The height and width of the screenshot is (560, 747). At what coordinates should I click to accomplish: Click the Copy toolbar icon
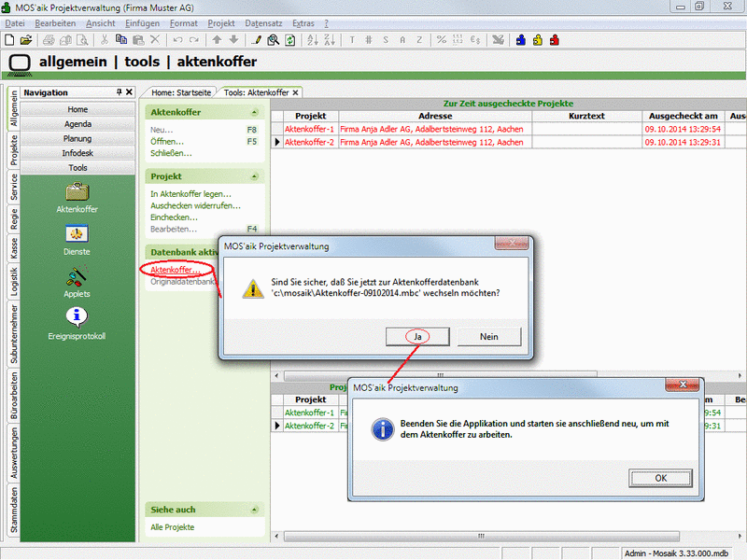click(121, 40)
